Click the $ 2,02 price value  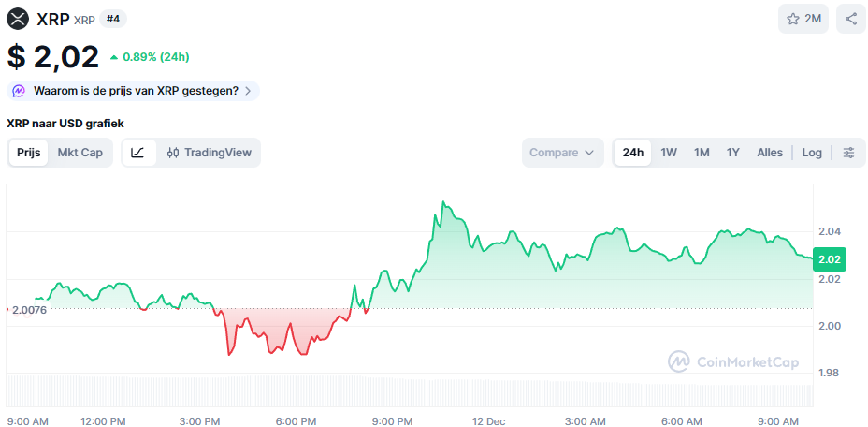[53, 56]
